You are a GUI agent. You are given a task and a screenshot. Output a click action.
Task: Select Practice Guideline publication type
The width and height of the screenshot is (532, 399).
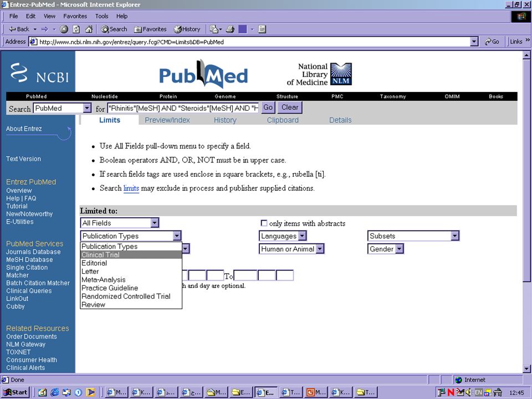tap(131, 288)
